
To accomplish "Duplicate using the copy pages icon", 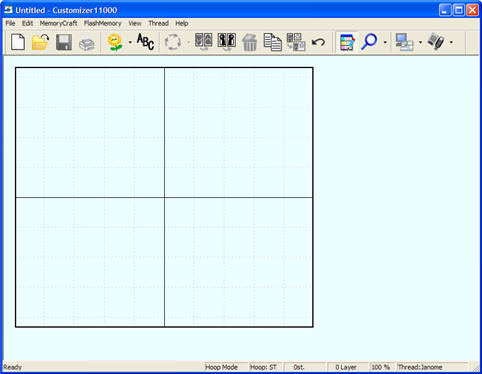I will click(x=273, y=42).
